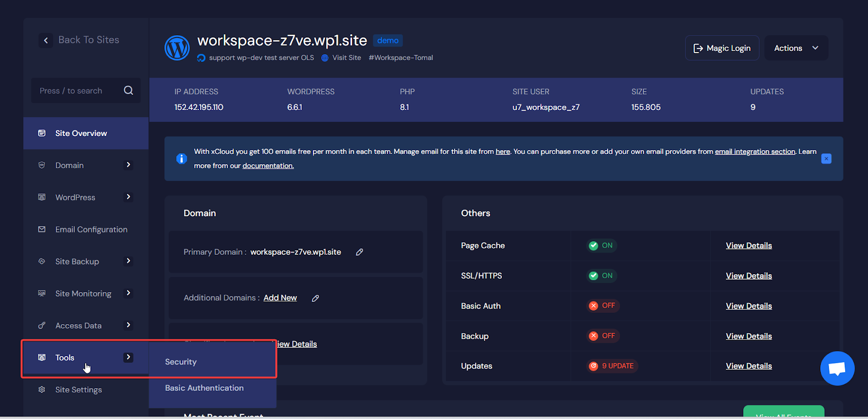This screenshot has height=419, width=868.
Task: Edit additional domains with pencil icon
Action: 315,298
